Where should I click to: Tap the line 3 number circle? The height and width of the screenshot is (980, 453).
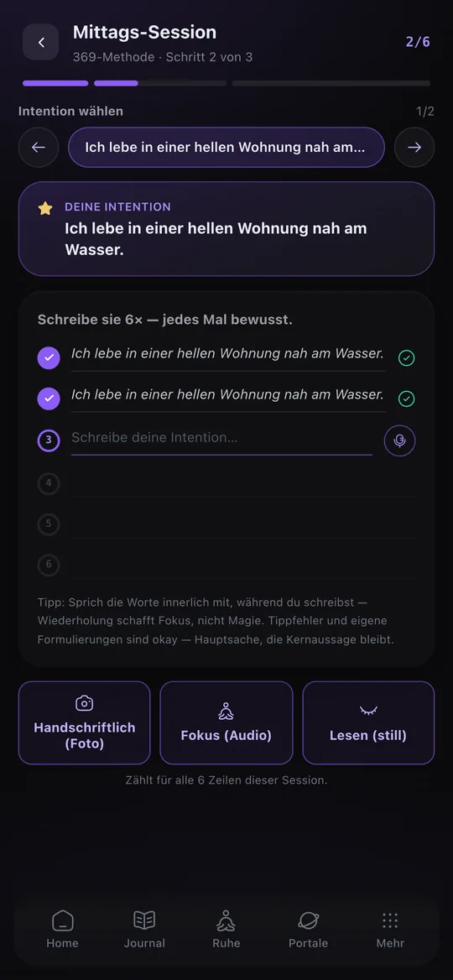49,440
